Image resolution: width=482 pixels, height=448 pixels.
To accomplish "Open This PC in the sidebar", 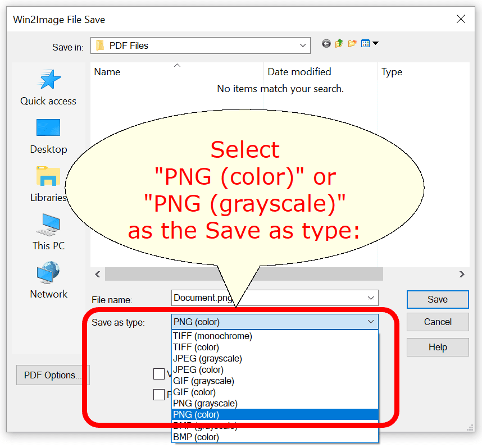I will (48, 232).
